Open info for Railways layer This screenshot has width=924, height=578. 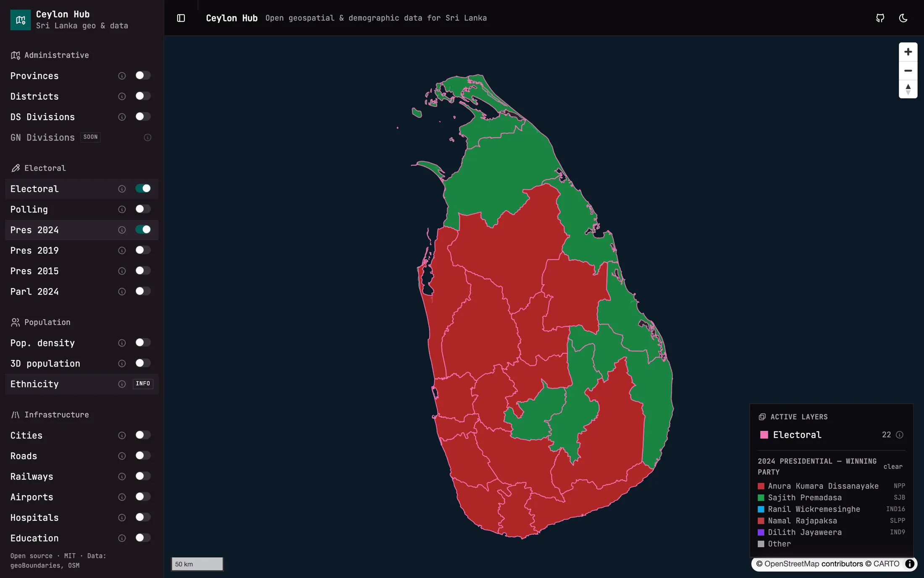pos(122,477)
